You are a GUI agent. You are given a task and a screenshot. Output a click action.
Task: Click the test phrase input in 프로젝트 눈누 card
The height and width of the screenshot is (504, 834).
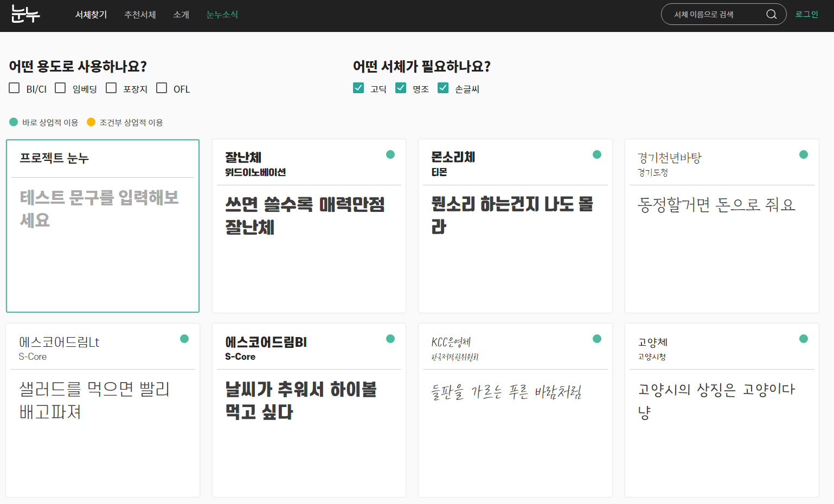102,209
